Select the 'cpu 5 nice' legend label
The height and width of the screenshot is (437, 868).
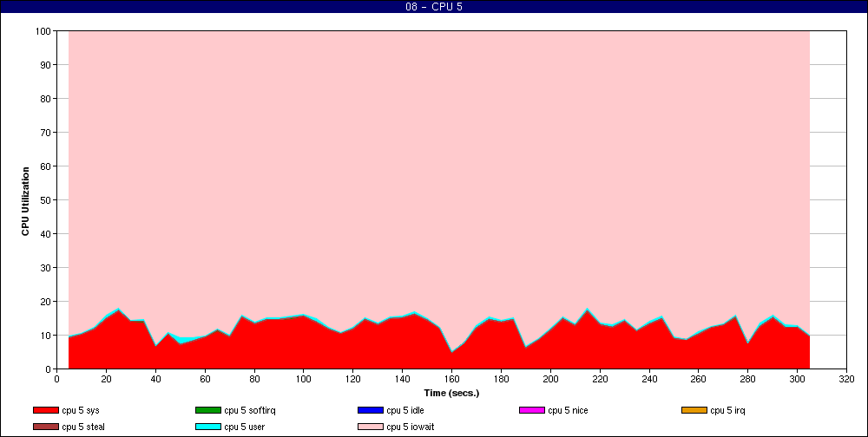point(568,410)
